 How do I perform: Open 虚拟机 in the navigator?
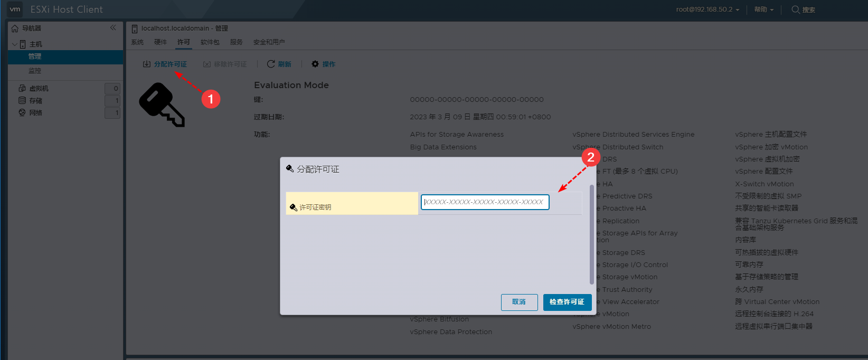pyautogui.click(x=39, y=89)
